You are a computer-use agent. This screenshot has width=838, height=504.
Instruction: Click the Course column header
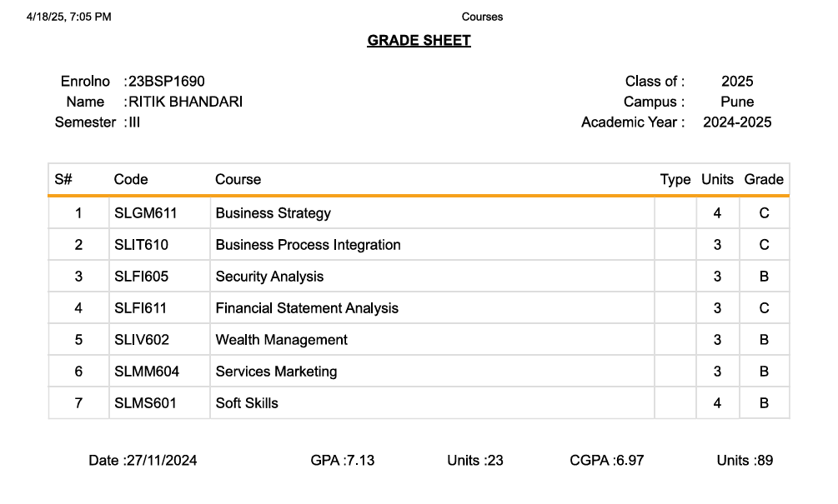coord(238,179)
